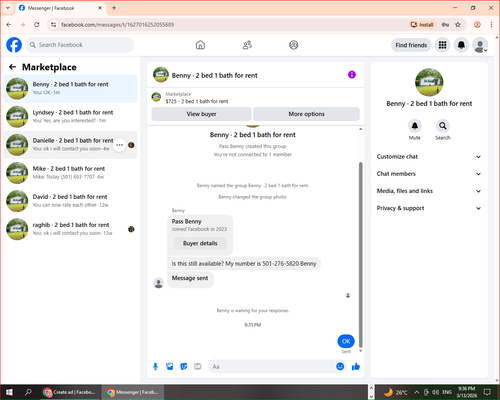The height and width of the screenshot is (400, 500).
Task: Open the Windows Start menu
Action: [9, 392]
